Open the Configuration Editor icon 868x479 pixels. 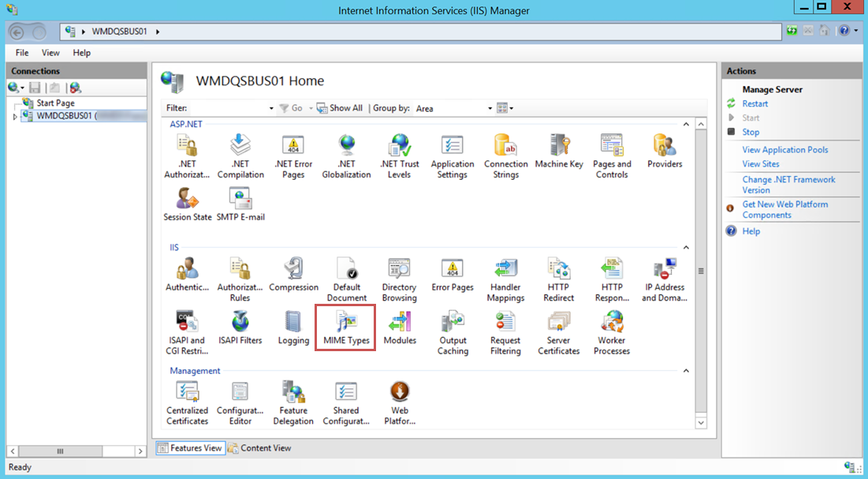(x=240, y=402)
